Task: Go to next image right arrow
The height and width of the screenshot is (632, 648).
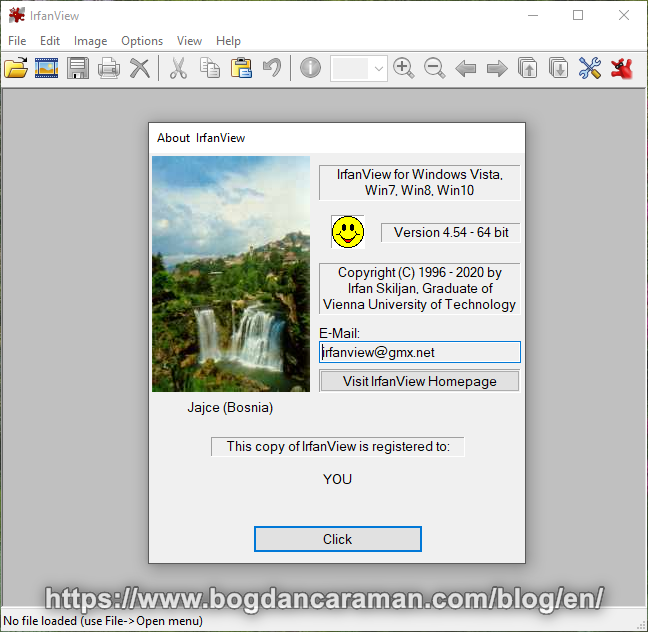Action: point(497,68)
